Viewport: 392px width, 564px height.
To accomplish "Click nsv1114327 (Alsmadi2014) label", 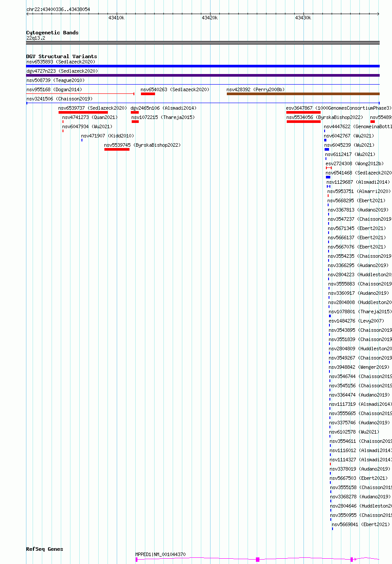I will (361, 460).
